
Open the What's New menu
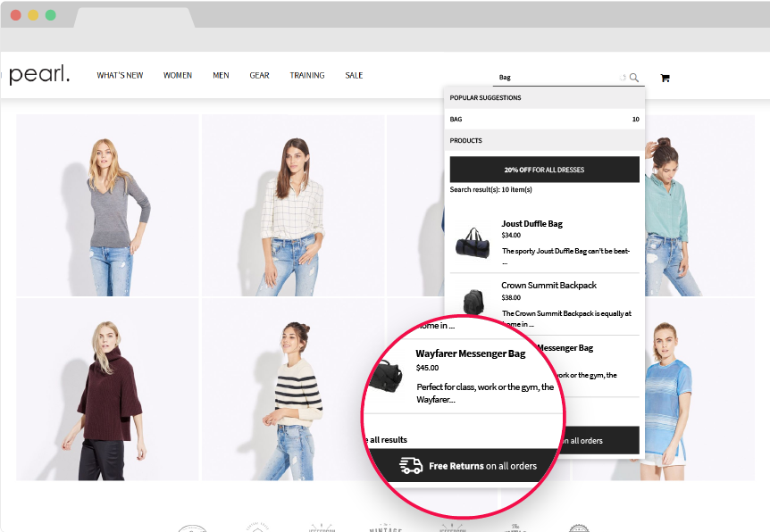[x=120, y=76]
